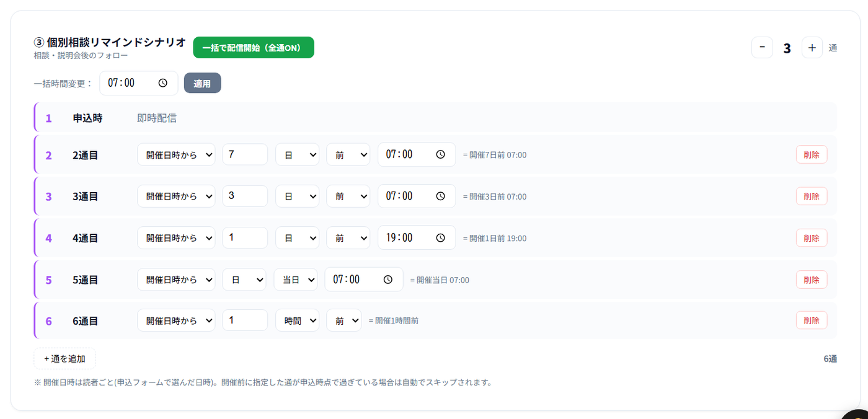Open 日 unit dropdown in 2通目 row

298,154
